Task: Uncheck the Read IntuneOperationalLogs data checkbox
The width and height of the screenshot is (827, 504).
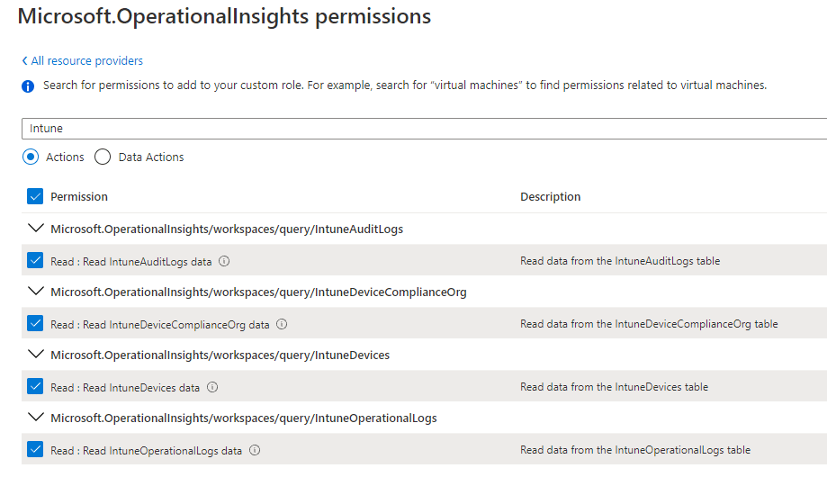Action: tap(35, 449)
